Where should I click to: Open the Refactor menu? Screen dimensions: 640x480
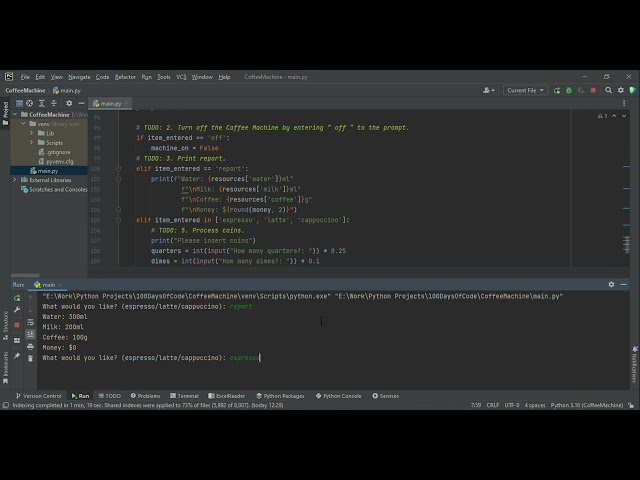(x=125, y=77)
